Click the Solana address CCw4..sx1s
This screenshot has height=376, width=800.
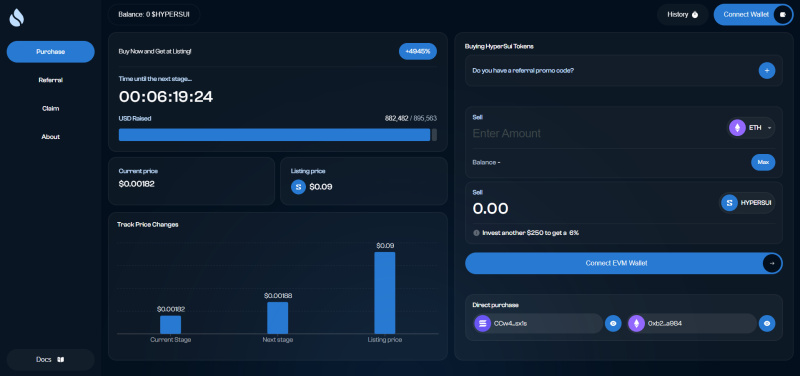tap(510, 323)
